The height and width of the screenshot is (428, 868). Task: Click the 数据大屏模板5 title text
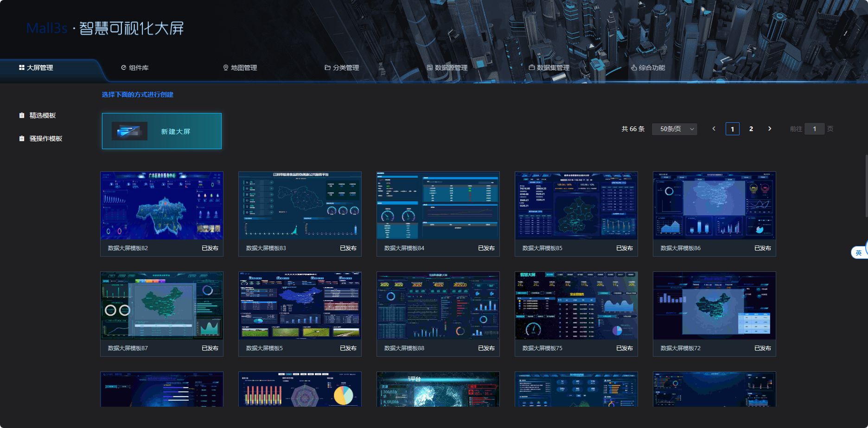coord(264,348)
